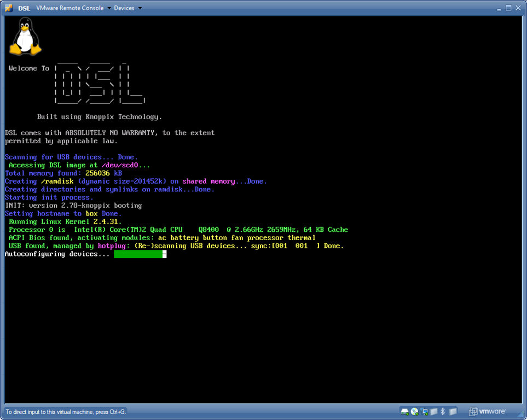
Task: Click the 'USB found, managed by hotplug' line
Action: pos(176,246)
